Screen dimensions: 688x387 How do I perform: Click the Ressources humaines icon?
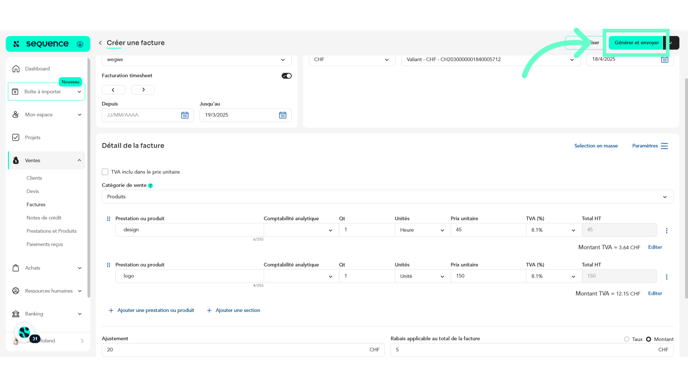(x=16, y=290)
